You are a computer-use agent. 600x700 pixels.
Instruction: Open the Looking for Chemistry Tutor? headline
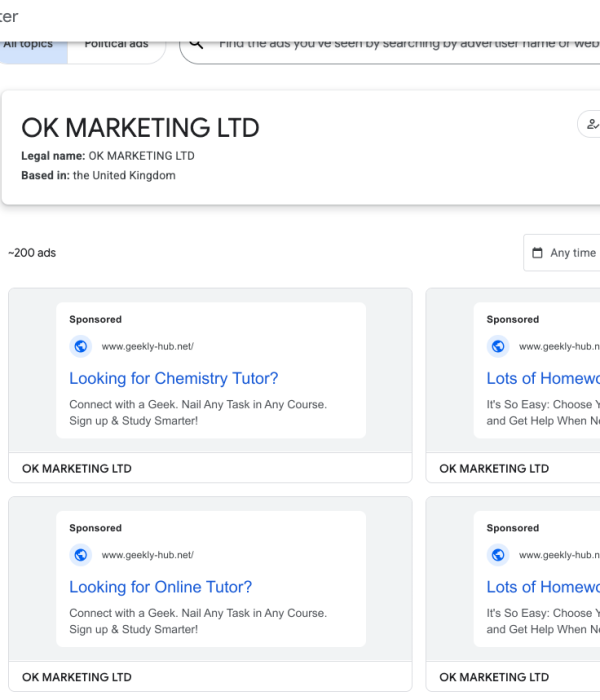[174, 379]
